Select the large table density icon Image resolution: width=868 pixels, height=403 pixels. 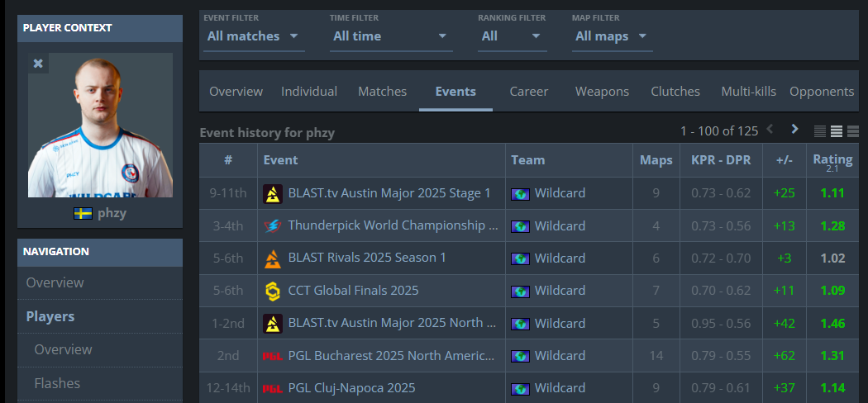click(x=853, y=131)
